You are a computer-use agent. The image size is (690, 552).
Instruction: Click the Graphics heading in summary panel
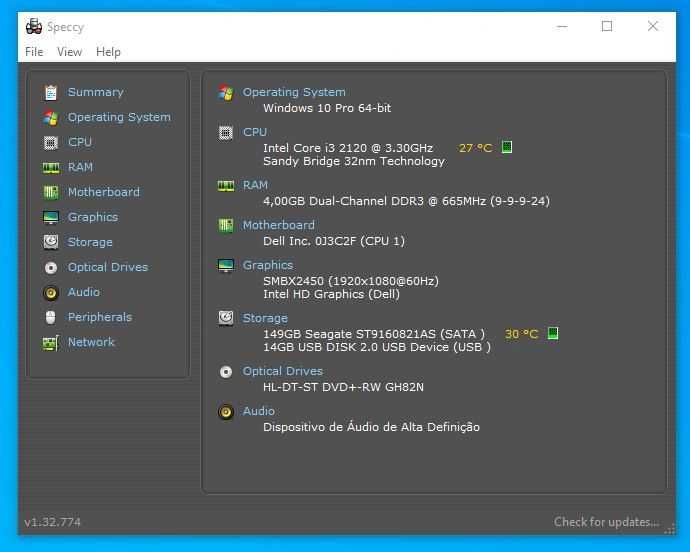point(268,265)
